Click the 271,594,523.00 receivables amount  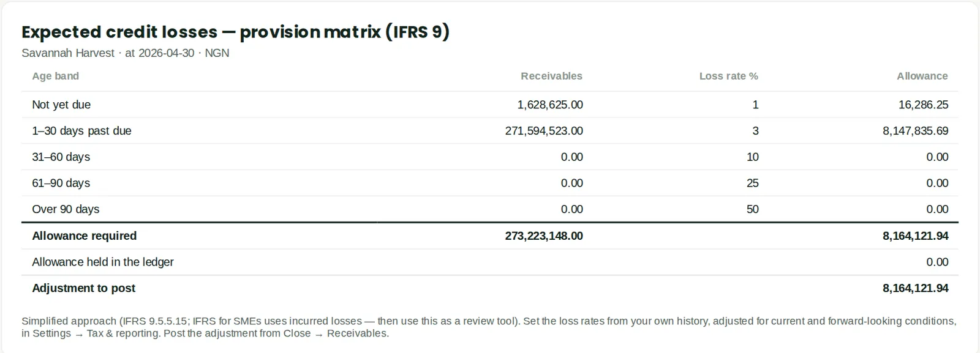(x=544, y=131)
